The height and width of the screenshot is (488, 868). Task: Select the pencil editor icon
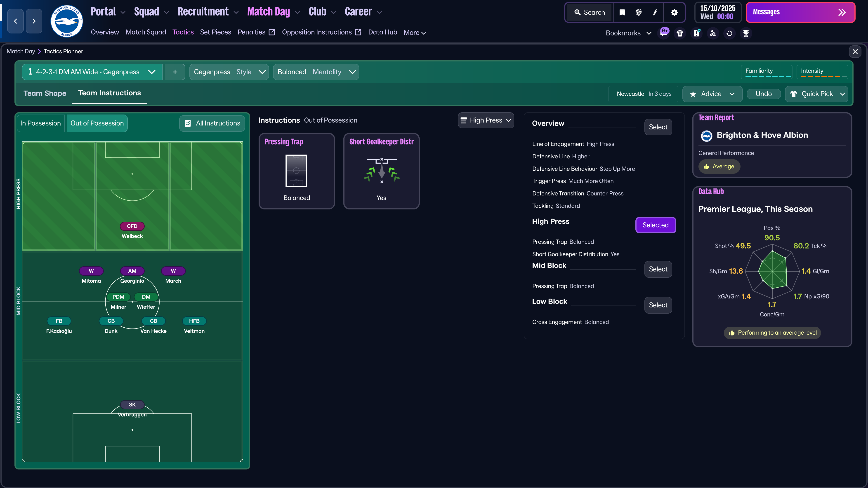pyautogui.click(x=655, y=12)
